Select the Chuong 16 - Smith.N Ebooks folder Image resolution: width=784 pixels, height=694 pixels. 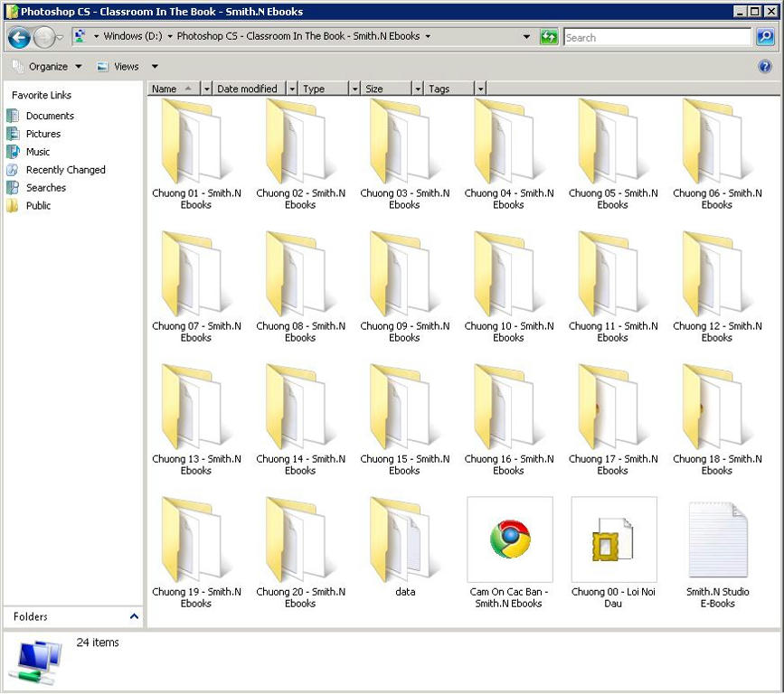click(508, 419)
